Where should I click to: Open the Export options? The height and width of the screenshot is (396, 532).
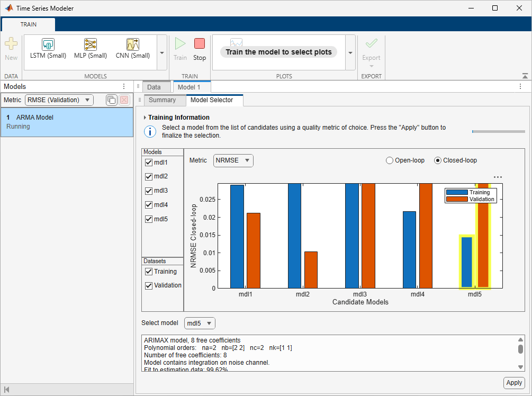click(371, 48)
